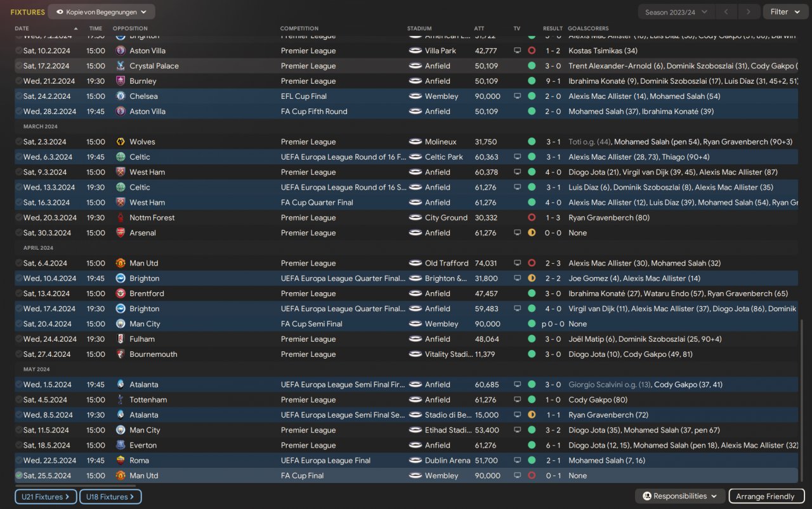The width and height of the screenshot is (812, 509).
Task: Click the TV icon in the Tottenham row
Action: [x=518, y=400]
